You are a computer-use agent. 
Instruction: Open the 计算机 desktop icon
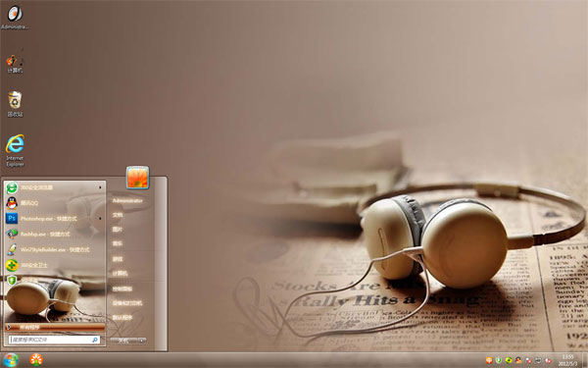(15, 61)
